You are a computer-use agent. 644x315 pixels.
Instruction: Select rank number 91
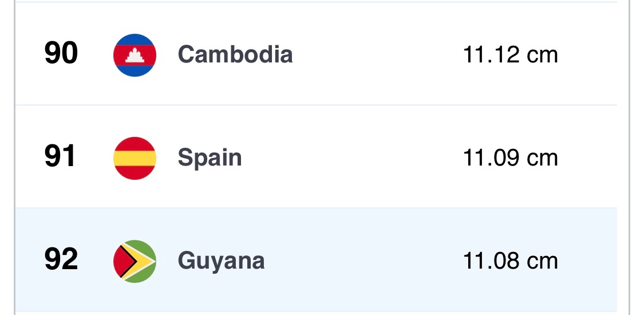click(60, 157)
